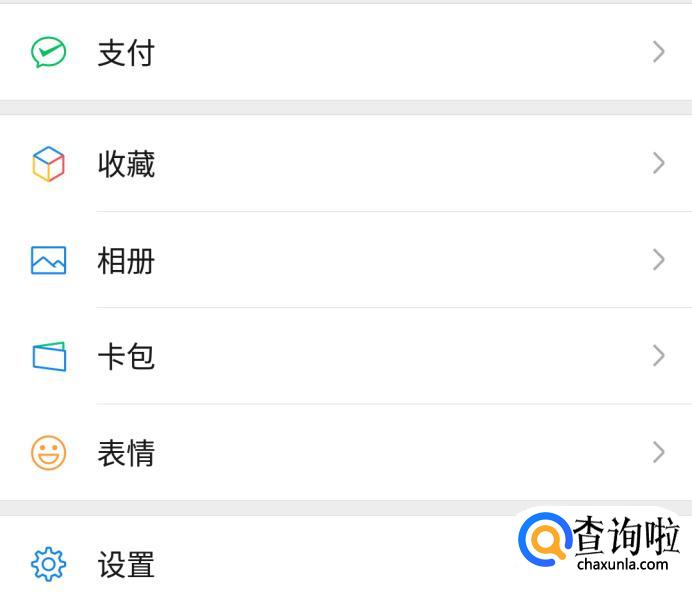692x595 pixels.
Task: Follow the chaxunla.com link text
Action: coord(622,564)
